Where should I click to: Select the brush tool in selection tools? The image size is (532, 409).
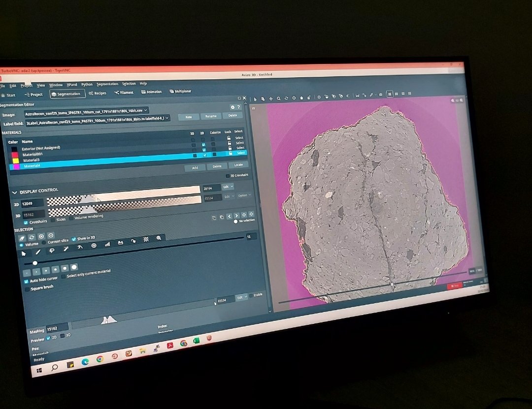click(x=37, y=252)
